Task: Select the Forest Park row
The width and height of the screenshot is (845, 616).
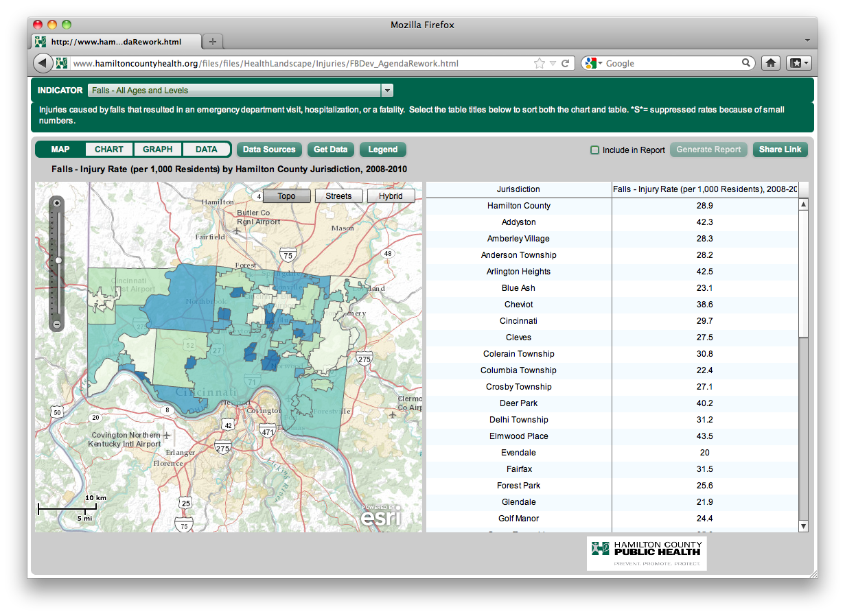Action: click(612, 486)
